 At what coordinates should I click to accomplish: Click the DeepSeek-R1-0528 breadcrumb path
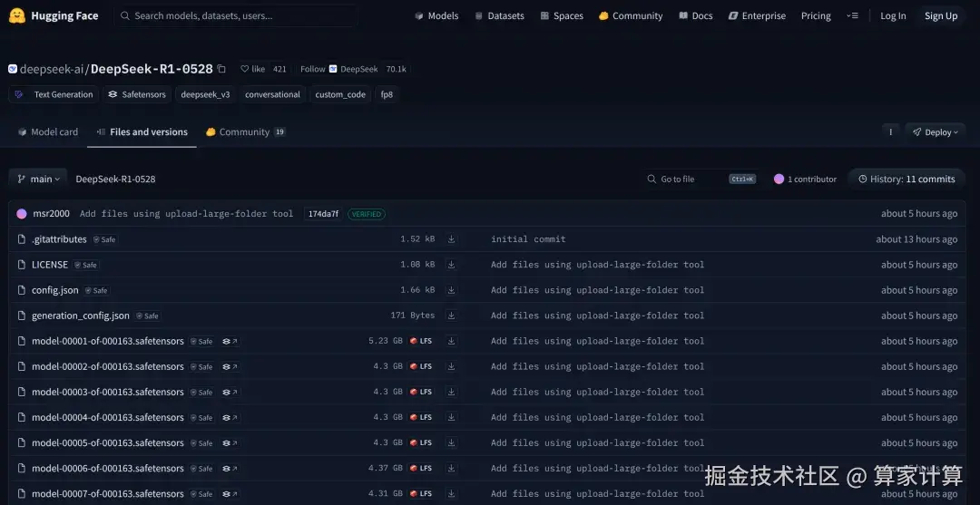pyautogui.click(x=115, y=180)
